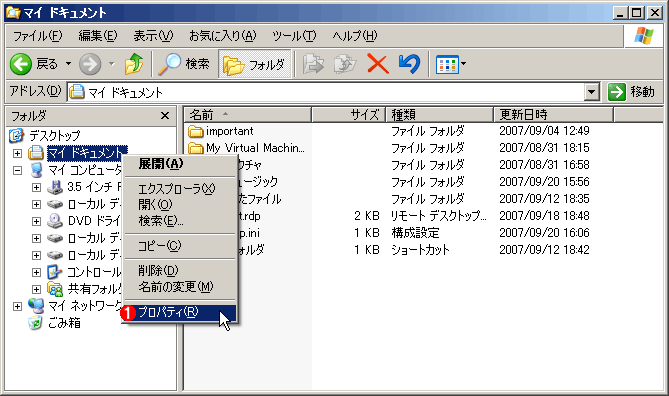Image resolution: width=669 pixels, height=396 pixels.
Task: Choose 削除(D) in the context menu
Action: click(180, 271)
